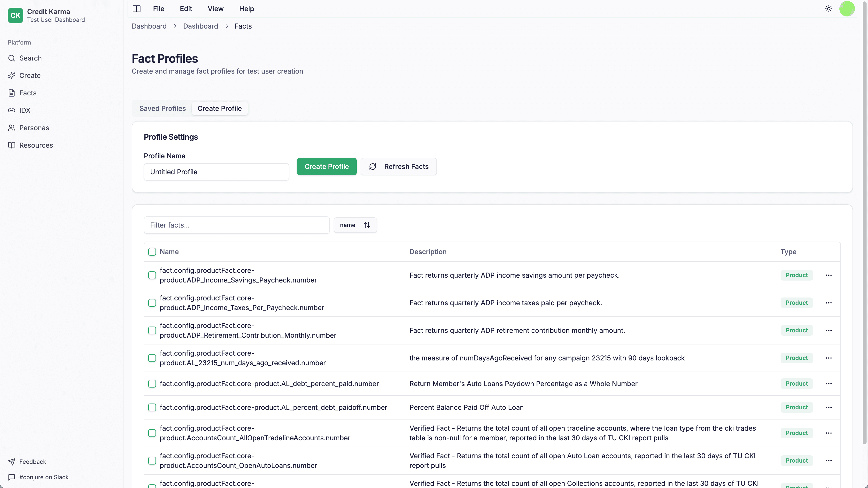The width and height of the screenshot is (868, 488).
Task: Open the View menu
Action: 215,9
